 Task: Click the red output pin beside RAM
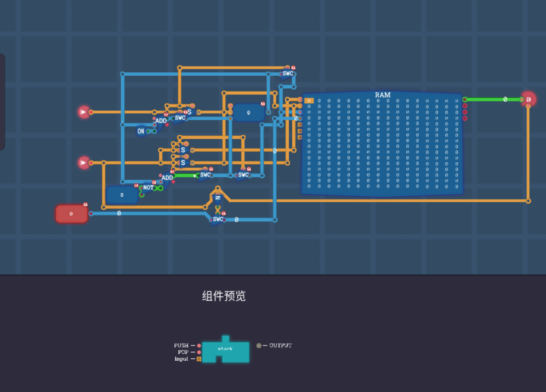528,99
